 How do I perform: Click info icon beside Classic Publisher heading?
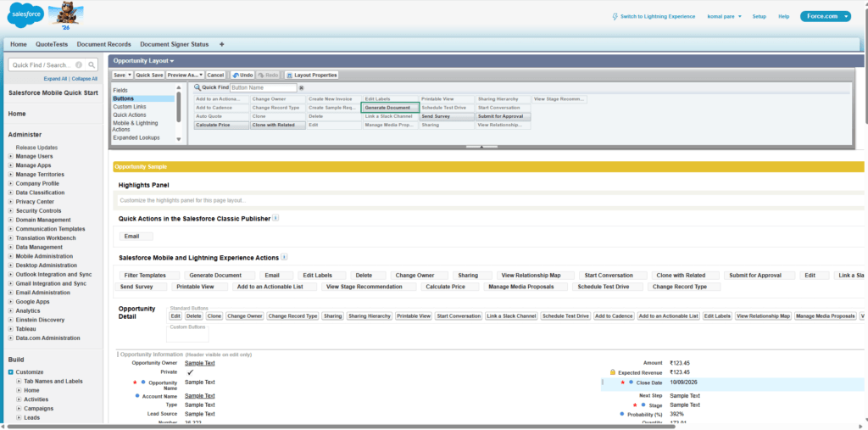pyautogui.click(x=275, y=218)
